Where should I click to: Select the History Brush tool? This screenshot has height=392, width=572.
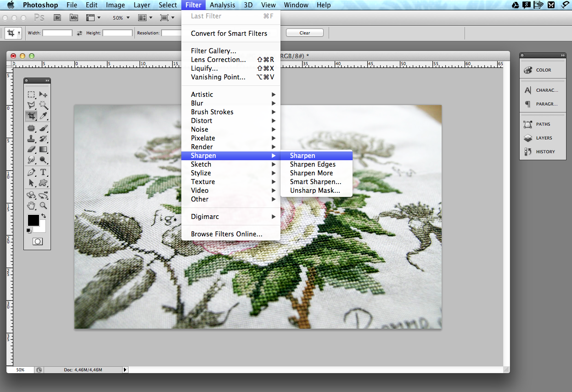click(x=44, y=139)
